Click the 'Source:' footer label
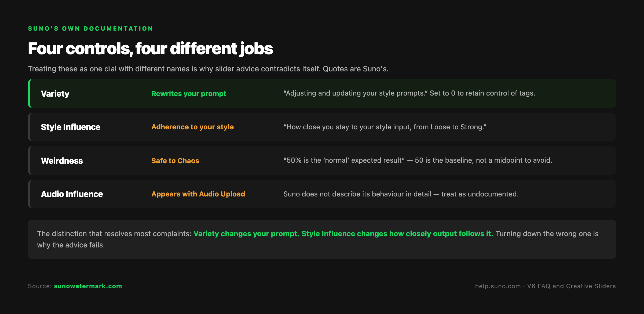The width and height of the screenshot is (644, 314). click(x=40, y=286)
